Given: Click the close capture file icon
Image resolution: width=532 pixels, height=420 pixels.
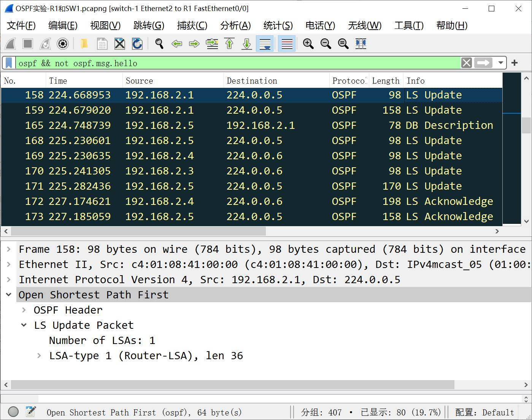Looking at the screenshot, I should [x=119, y=44].
